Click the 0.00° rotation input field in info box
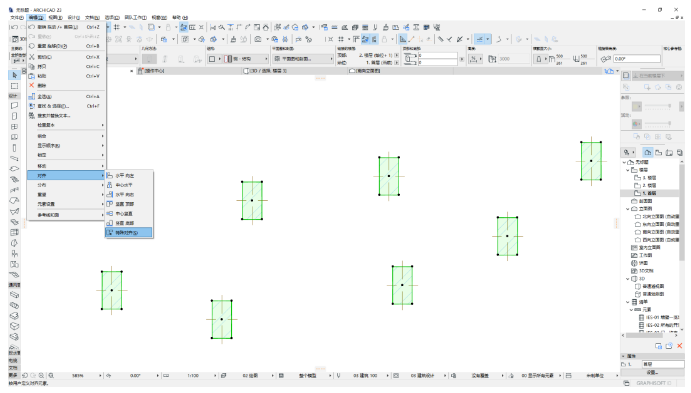 click(637, 59)
